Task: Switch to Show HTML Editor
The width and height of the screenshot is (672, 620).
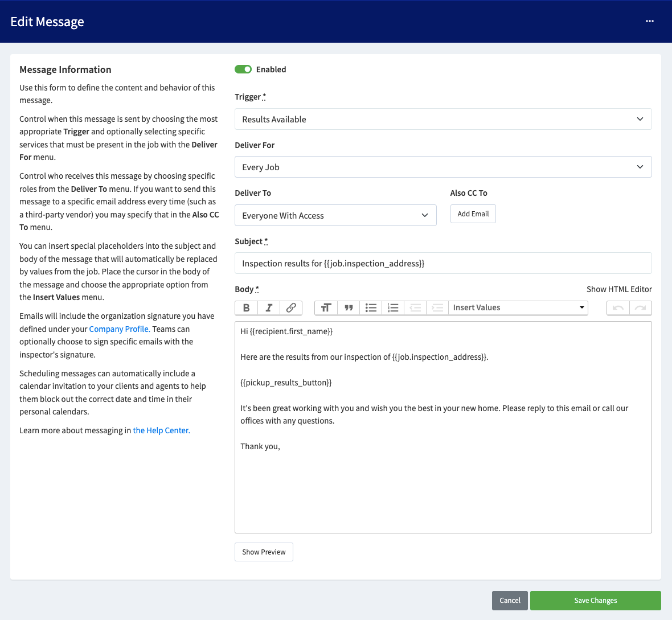Action: pos(619,289)
